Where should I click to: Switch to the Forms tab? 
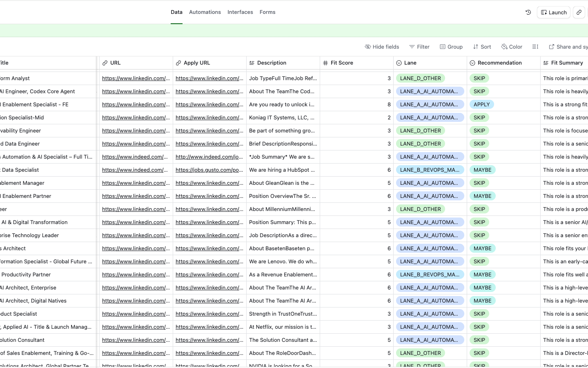(267, 12)
